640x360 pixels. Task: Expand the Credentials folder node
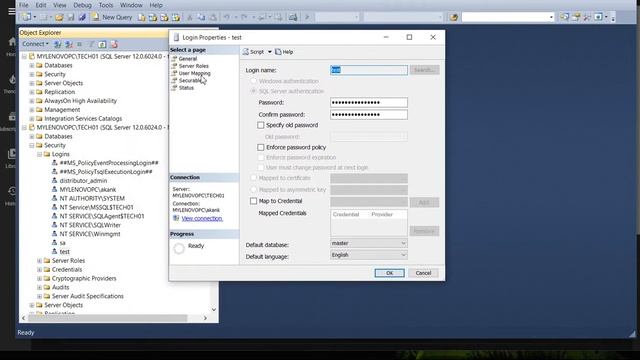click(40, 270)
